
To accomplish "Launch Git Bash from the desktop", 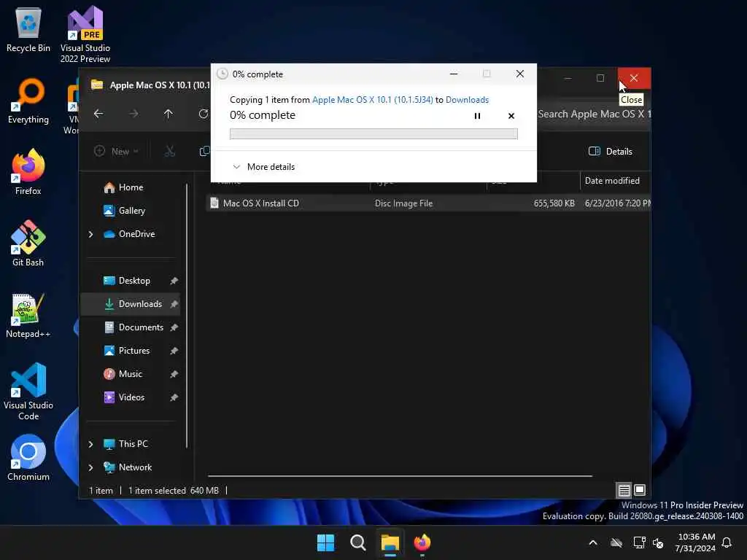I will 28,244.
